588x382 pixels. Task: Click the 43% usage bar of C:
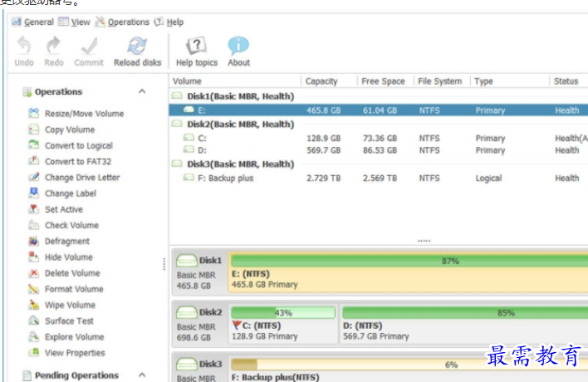(283, 312)
